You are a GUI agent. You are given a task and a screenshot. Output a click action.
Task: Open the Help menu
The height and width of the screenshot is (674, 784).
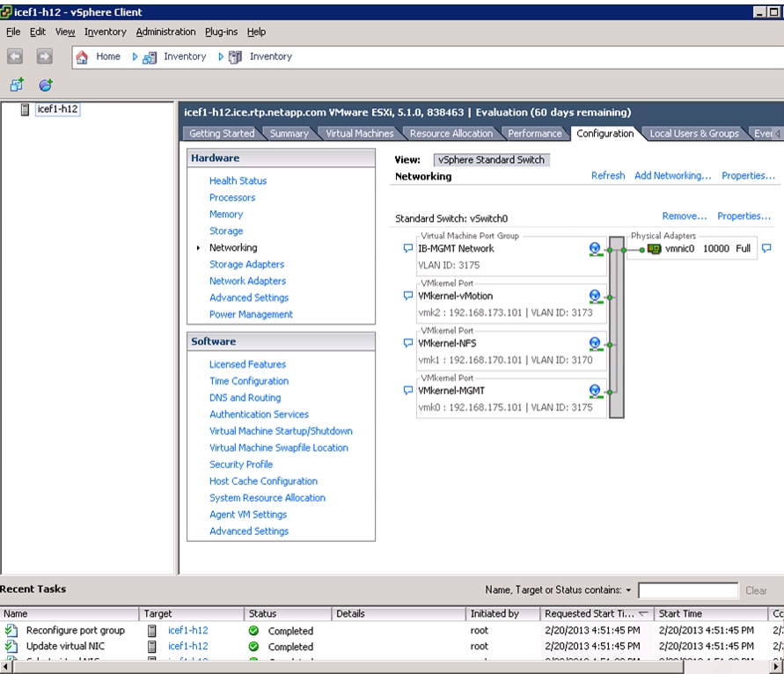pyautogui.click(x=256, y=32)
